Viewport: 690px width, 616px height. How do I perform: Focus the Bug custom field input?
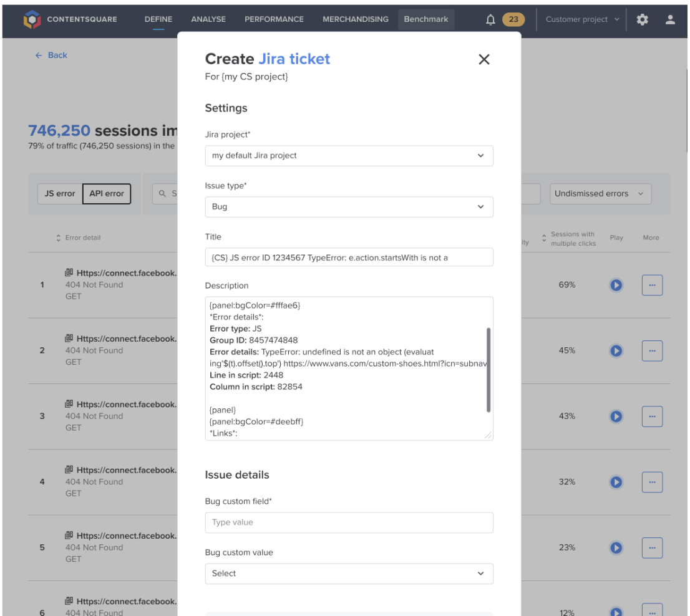(x=349, y=522)
